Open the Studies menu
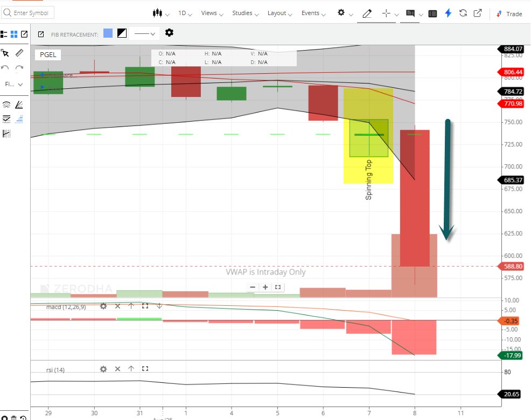 245,13
